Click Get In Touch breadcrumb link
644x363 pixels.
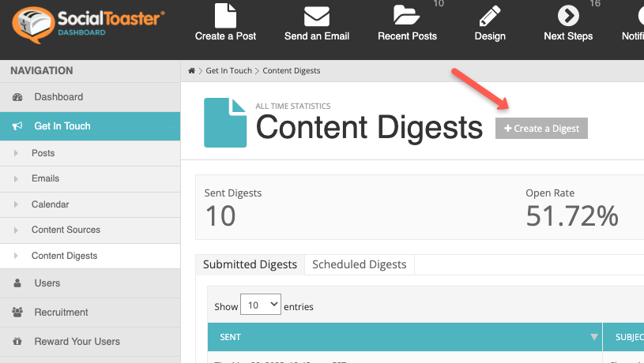tap(229, 70)
